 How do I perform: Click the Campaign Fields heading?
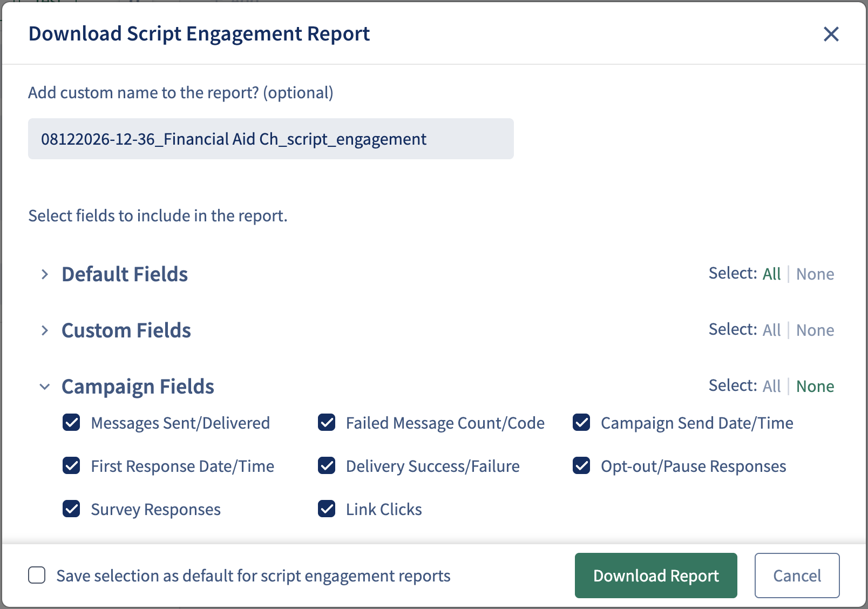[138, 387]
